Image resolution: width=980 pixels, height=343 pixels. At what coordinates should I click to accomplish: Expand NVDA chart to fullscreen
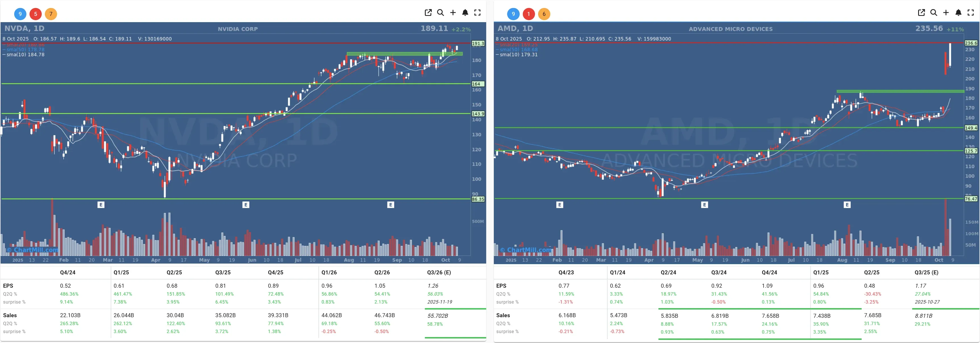(x=477, y=12)
